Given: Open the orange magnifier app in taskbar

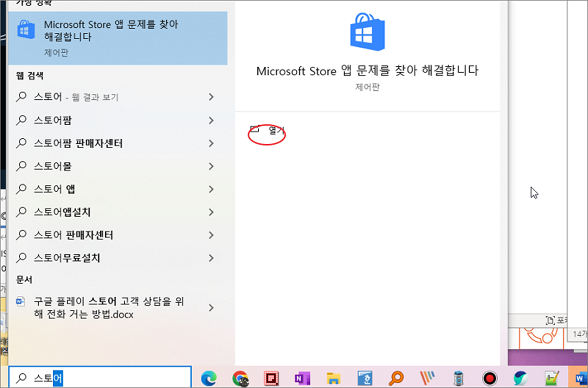Looking at the screenshot, I should (397, 378).
